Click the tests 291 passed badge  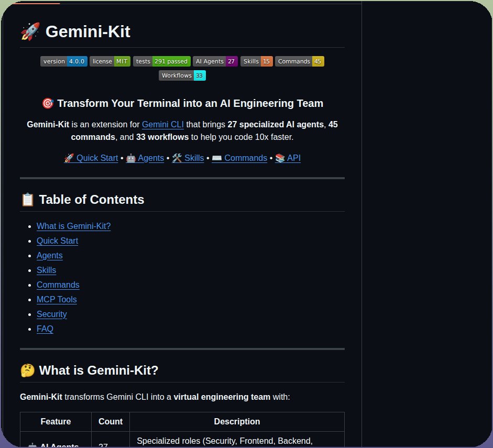coord(161,61)
